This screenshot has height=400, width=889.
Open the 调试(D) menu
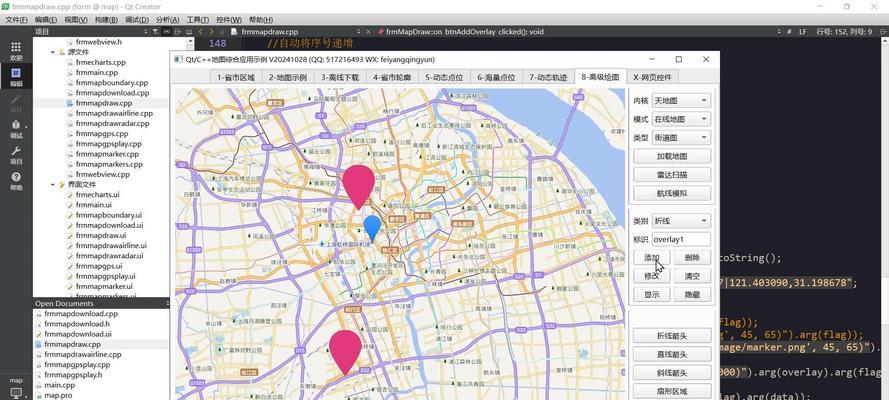point(137,20)
